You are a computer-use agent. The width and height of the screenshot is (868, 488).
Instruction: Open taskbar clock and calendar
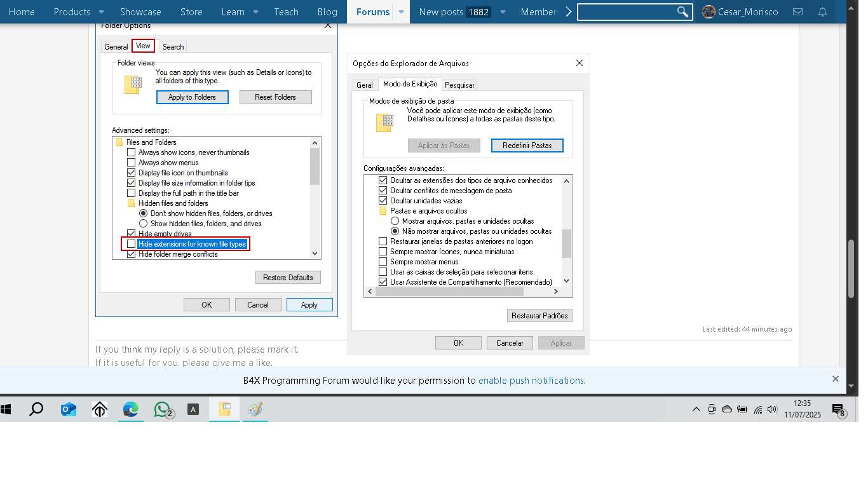point(803,409)
